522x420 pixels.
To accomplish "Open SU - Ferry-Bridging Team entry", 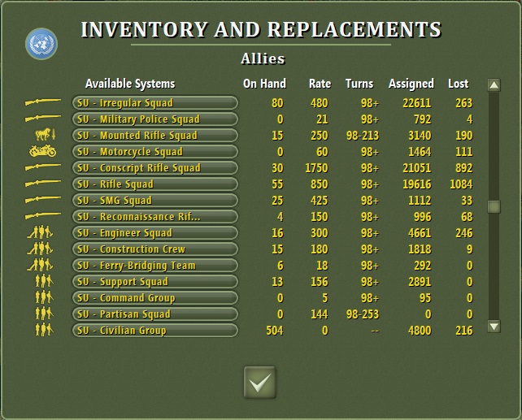I will pyautogui.click(x=155, y=266).
